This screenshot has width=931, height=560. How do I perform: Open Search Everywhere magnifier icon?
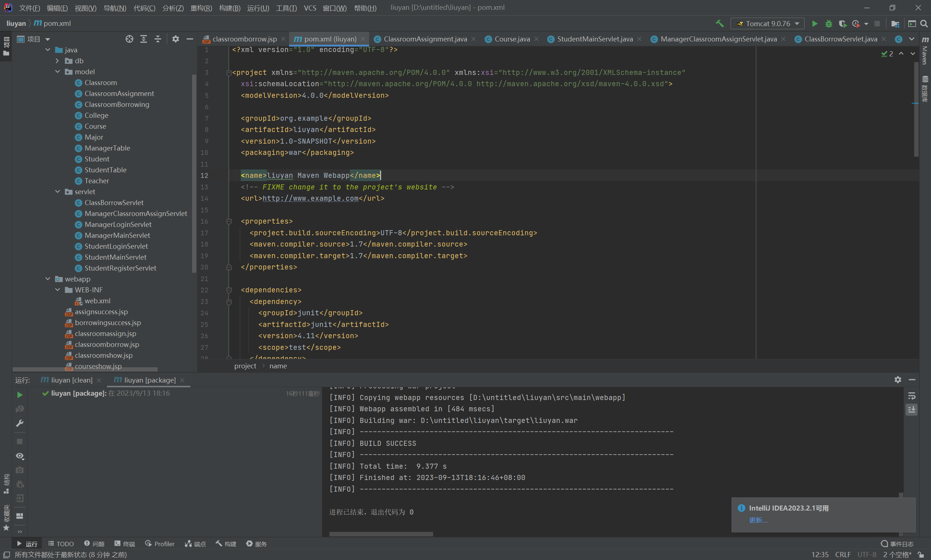coord(924,24)
